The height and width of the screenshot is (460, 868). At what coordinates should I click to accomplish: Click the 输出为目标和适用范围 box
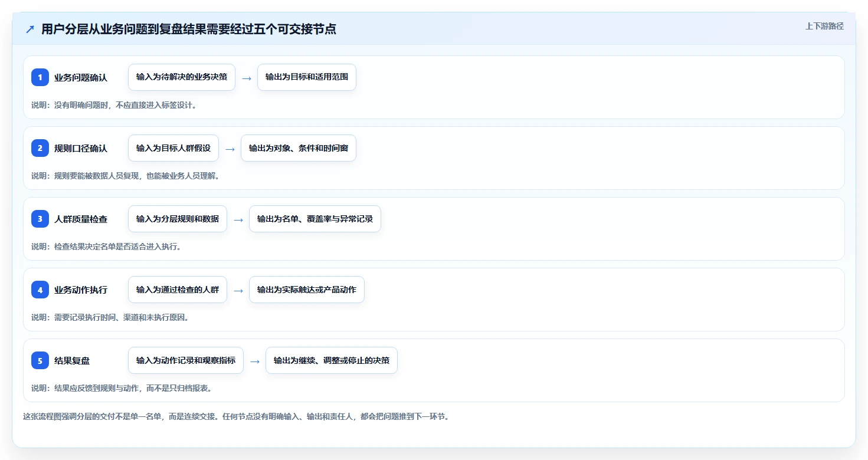coord(307,77)
